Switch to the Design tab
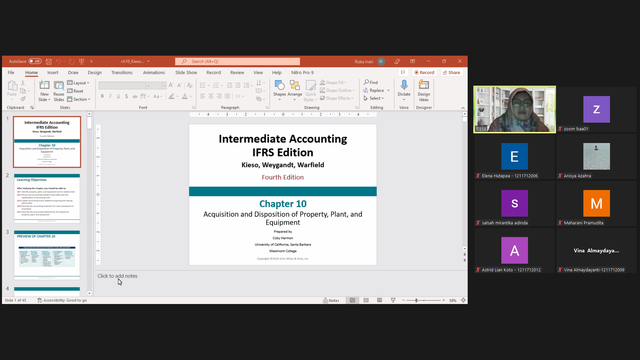Viewport: 640px width, 360px height. [x=94, y=72]
